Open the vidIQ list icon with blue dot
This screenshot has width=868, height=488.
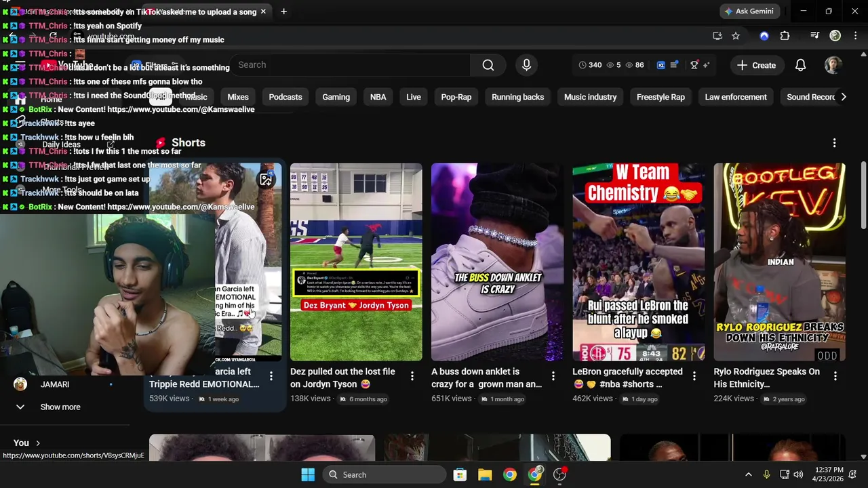[x=674, y=65]
